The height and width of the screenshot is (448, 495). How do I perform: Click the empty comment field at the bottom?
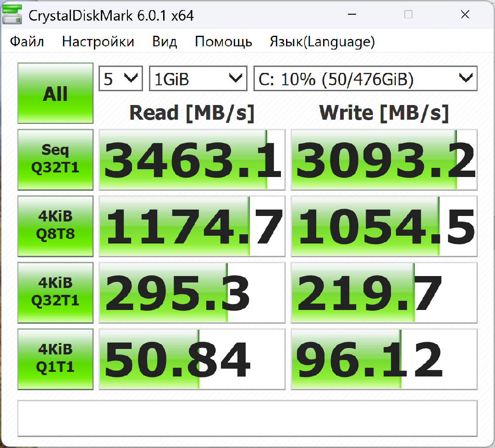click(x=247, y=419)
